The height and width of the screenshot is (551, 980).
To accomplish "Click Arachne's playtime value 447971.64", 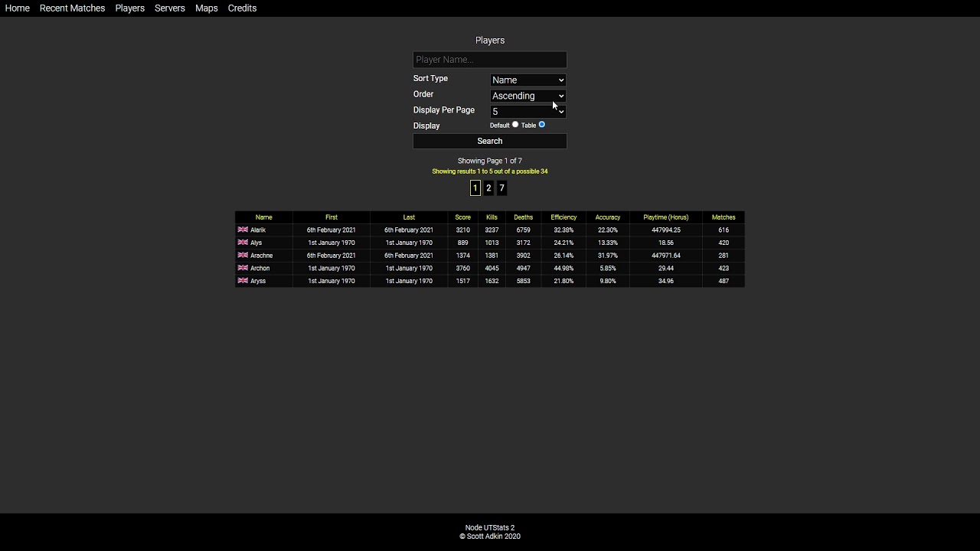I will pyautogui.click(x=666, y=256).
